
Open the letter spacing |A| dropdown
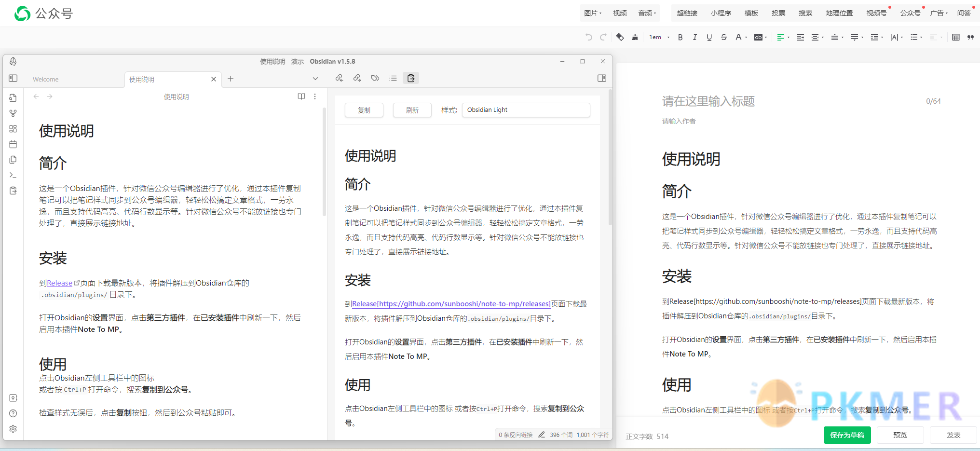(x=897, y=37)
